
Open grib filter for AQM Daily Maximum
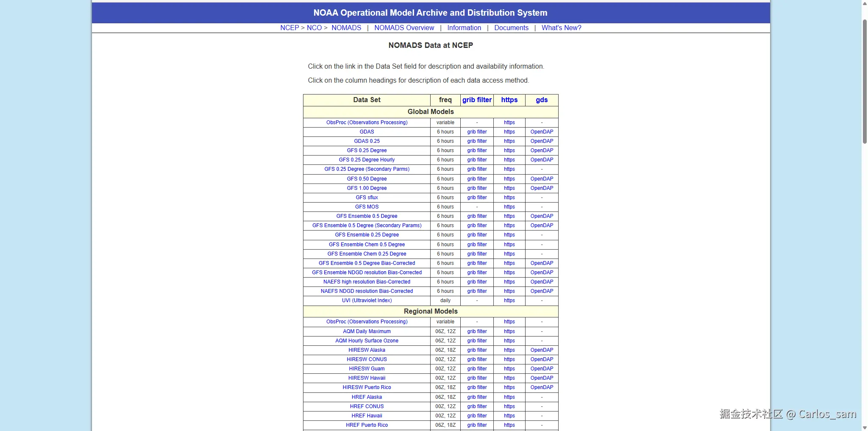[x=477, y=331]
